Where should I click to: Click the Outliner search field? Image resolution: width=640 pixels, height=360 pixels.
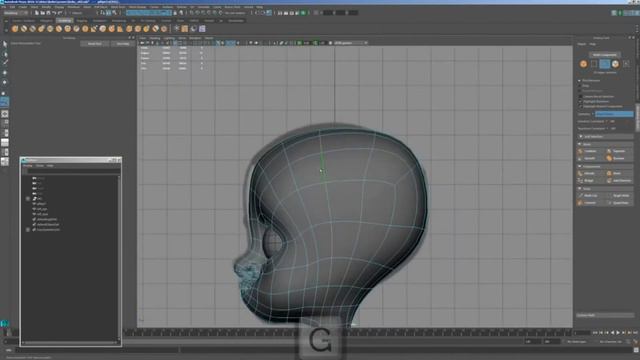click(x=73, y=171)
